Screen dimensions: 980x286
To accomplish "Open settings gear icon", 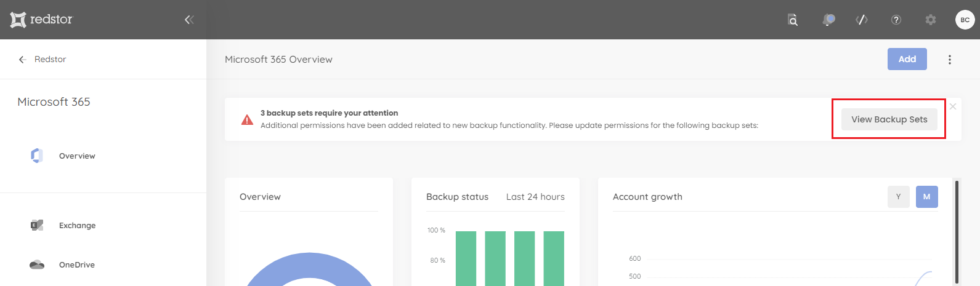I will [931, 20].
